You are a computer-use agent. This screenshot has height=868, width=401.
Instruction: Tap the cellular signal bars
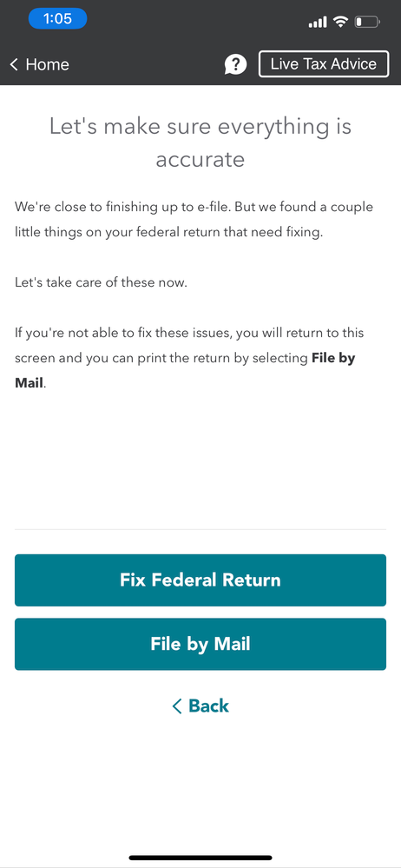318,22
